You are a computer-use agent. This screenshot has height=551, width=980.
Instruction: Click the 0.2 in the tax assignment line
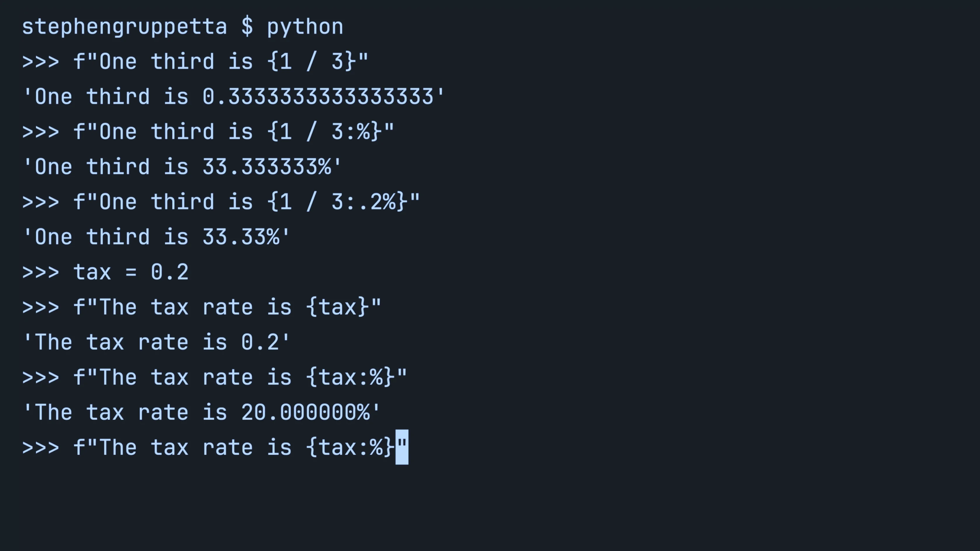click(170, 272)
